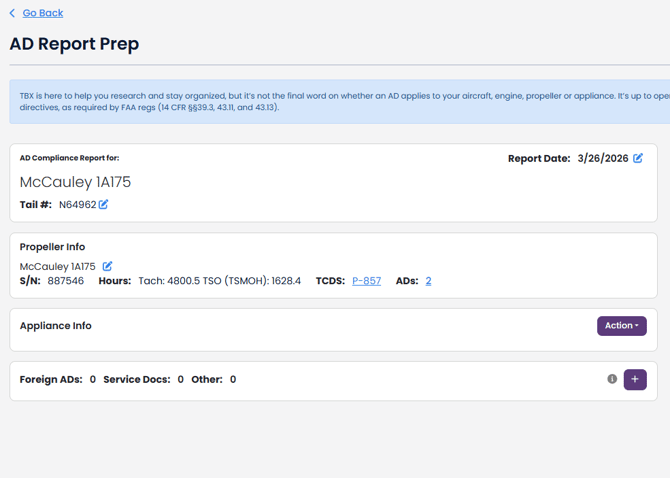
Task: Click the info circle icon
Action: pyautogui.click(x=612, y=379)
